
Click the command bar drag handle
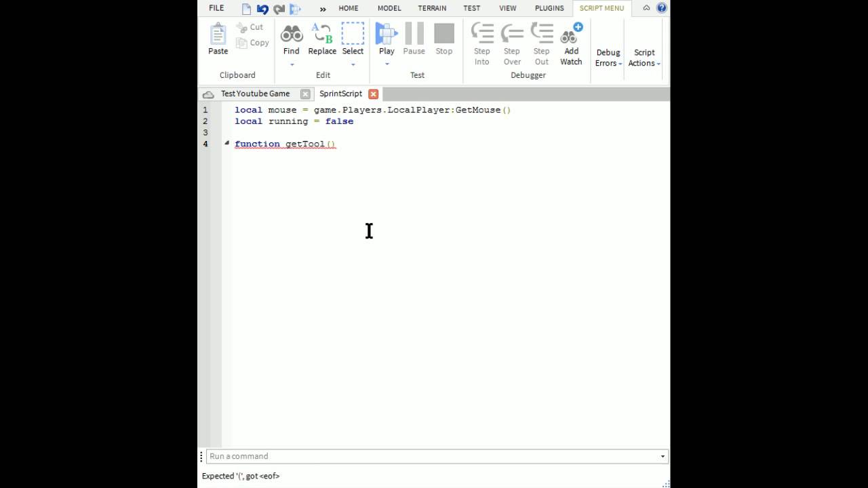point(201,457)
